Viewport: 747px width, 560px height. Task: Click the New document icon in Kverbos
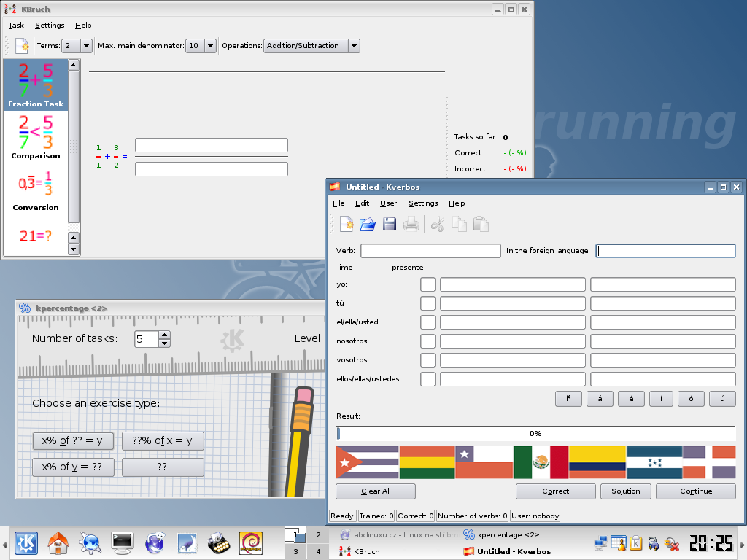[347, 224]
